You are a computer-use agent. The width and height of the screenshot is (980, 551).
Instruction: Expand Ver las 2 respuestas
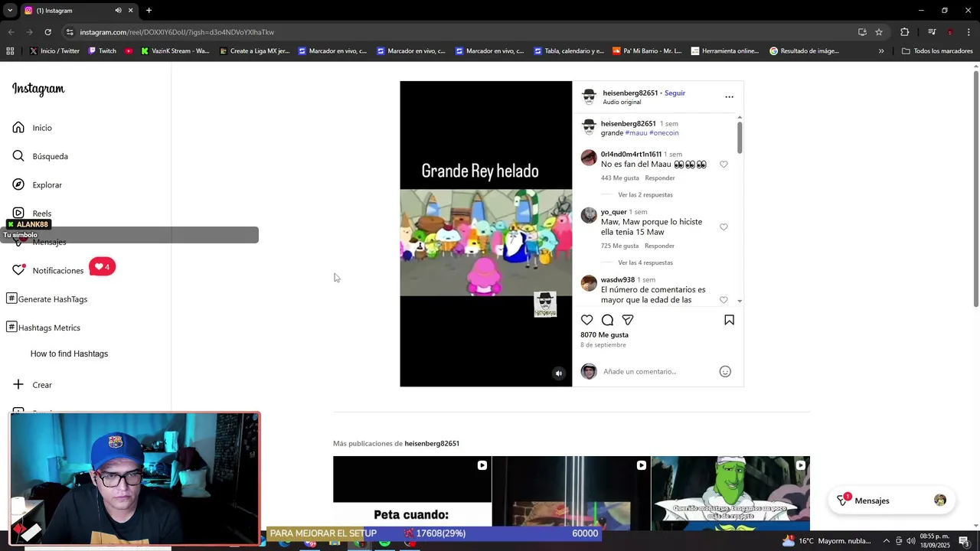(645, 195)
